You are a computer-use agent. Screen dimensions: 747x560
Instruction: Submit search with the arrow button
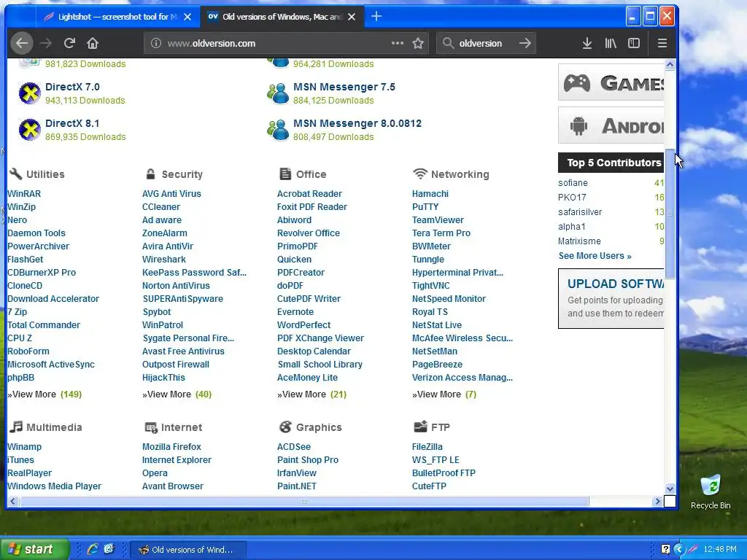point(525,43)
